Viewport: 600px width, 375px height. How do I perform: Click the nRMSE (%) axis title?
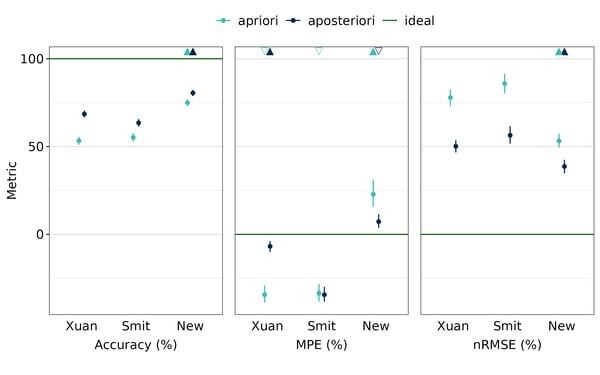click(507, 345)
